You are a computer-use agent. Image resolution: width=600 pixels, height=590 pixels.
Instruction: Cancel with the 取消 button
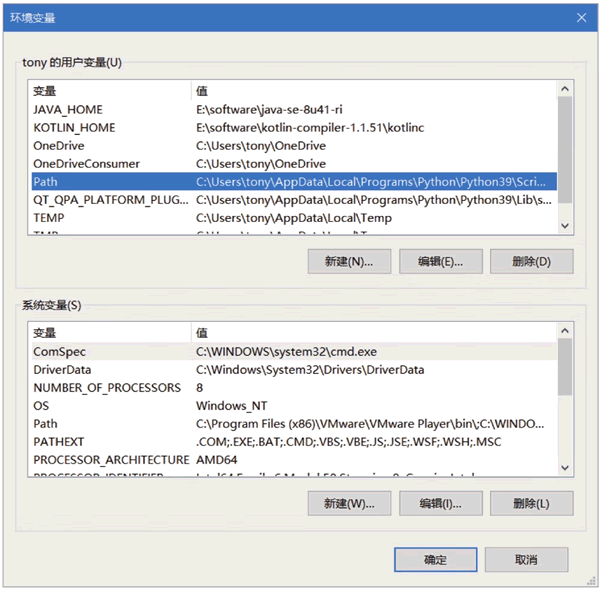[x=527, y=560]
